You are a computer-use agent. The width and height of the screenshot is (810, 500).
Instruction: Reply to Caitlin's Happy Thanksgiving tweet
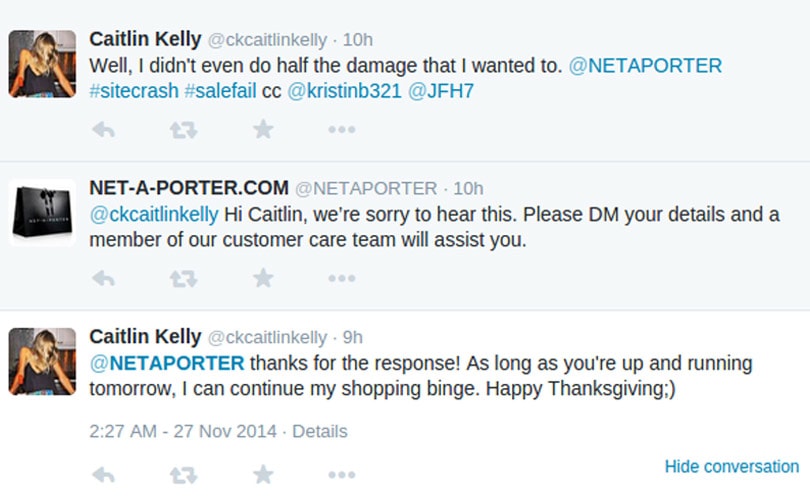click(103, 475)
